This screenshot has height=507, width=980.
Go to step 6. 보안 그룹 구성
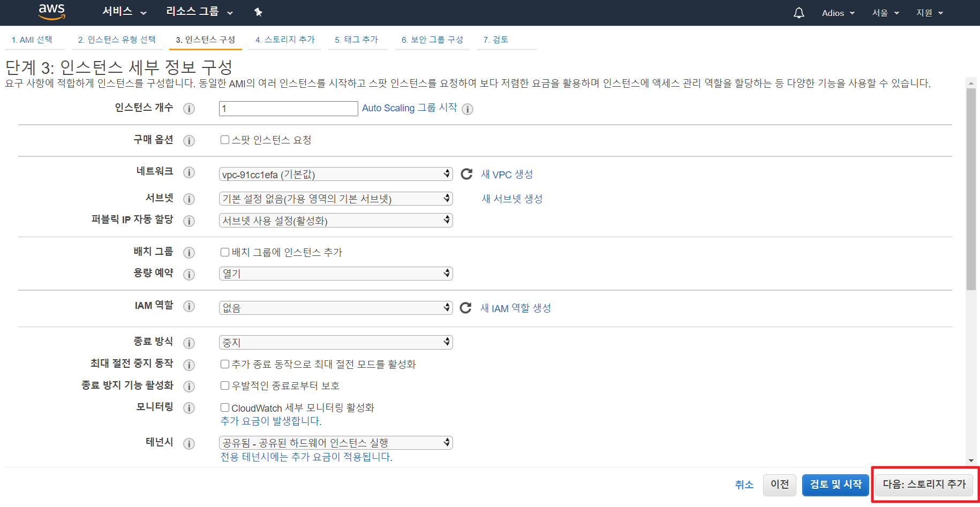click(432, 40)
